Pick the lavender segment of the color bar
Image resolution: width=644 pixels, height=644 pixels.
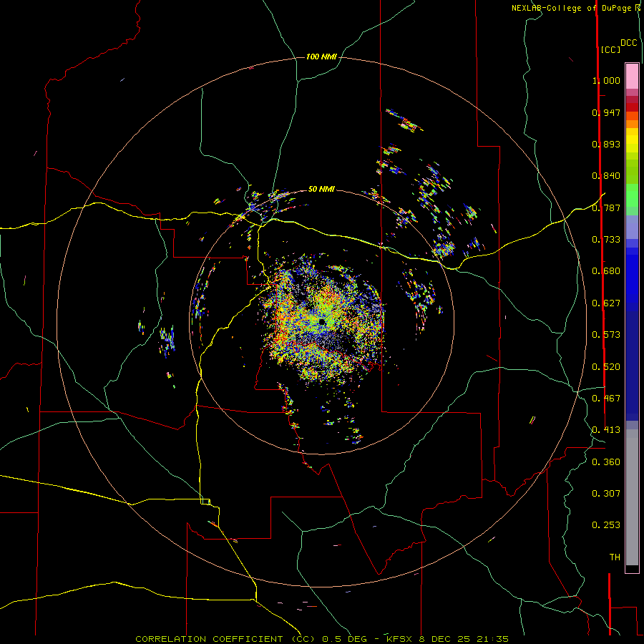click(632, 227)
